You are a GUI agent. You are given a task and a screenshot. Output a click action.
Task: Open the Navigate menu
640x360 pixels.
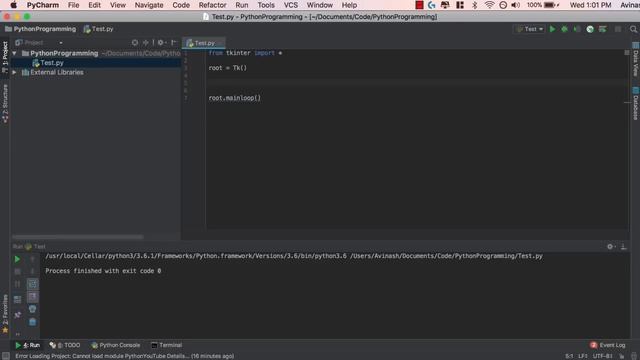click(149, 5)
